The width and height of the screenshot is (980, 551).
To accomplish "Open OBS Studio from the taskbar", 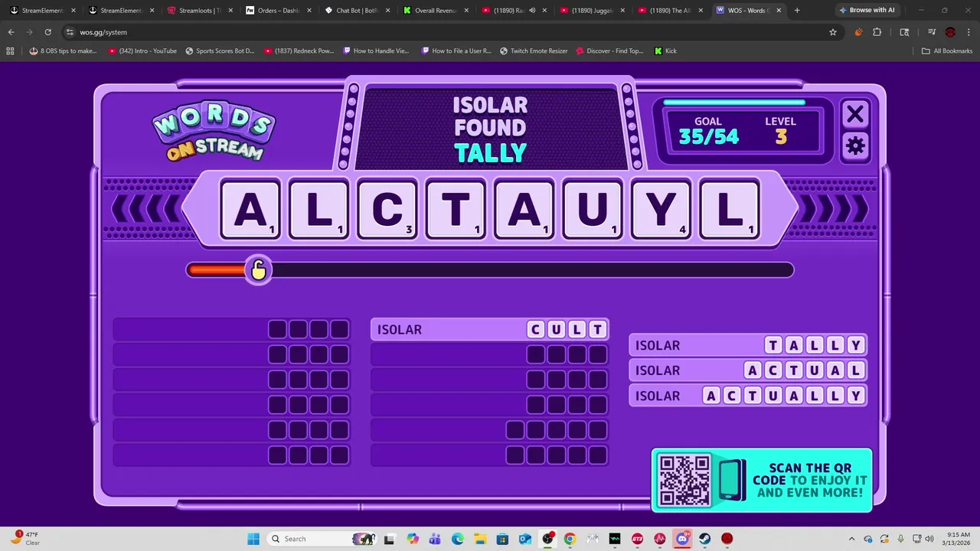I will 547,539.
